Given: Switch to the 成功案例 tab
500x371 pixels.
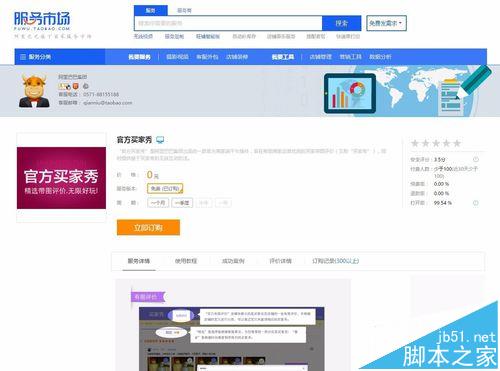Looking at the screenshot, I should (x=233, y=261).
